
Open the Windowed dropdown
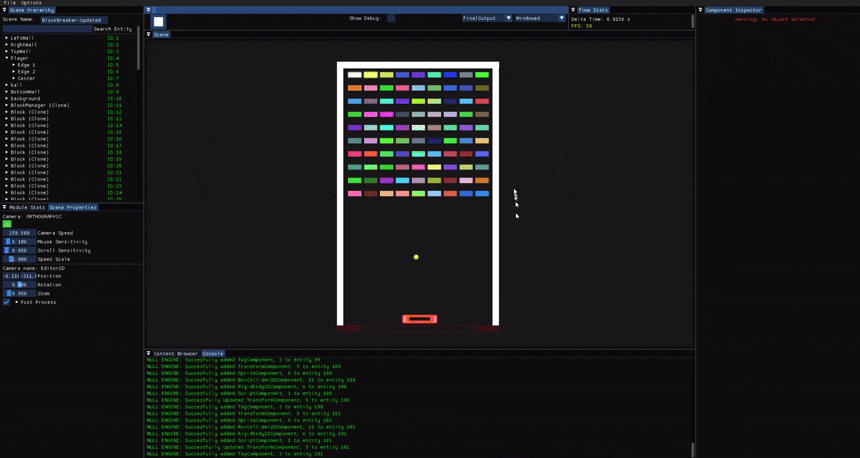point(540,18)
